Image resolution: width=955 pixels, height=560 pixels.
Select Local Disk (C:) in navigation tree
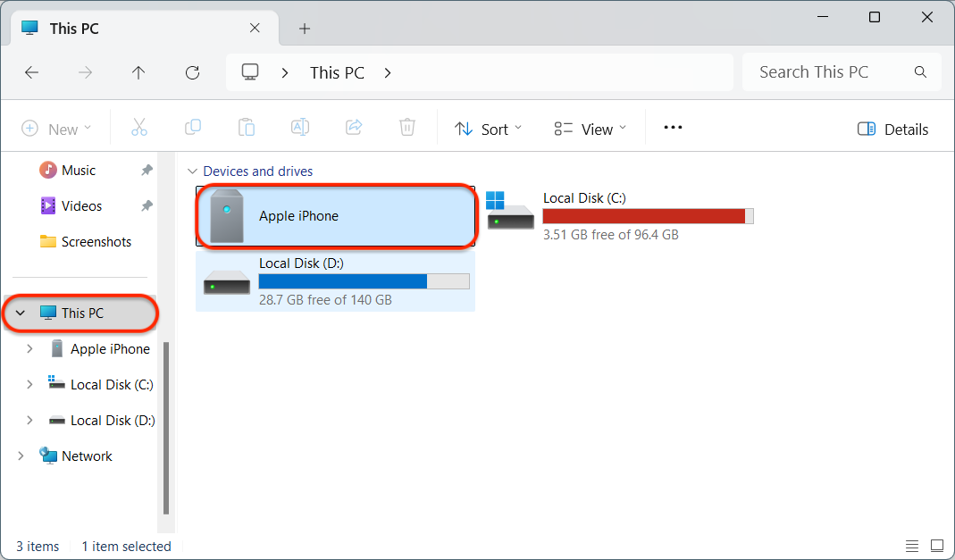(112, 385)
